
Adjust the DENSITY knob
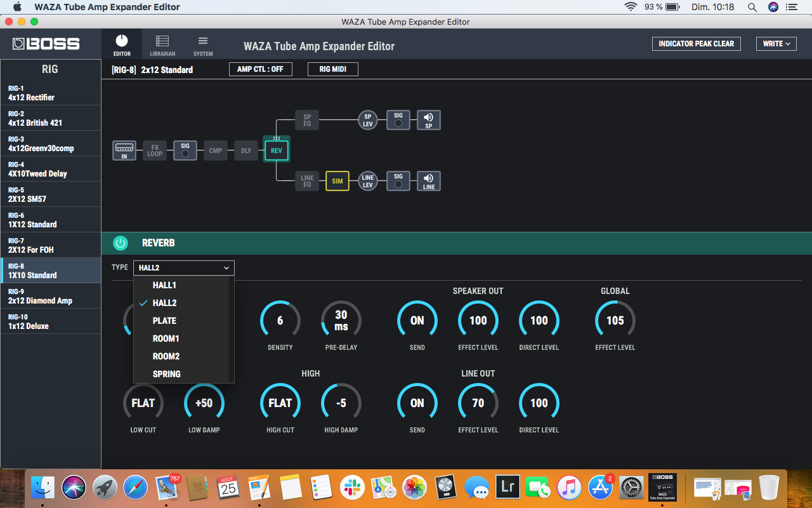[280, 320]
